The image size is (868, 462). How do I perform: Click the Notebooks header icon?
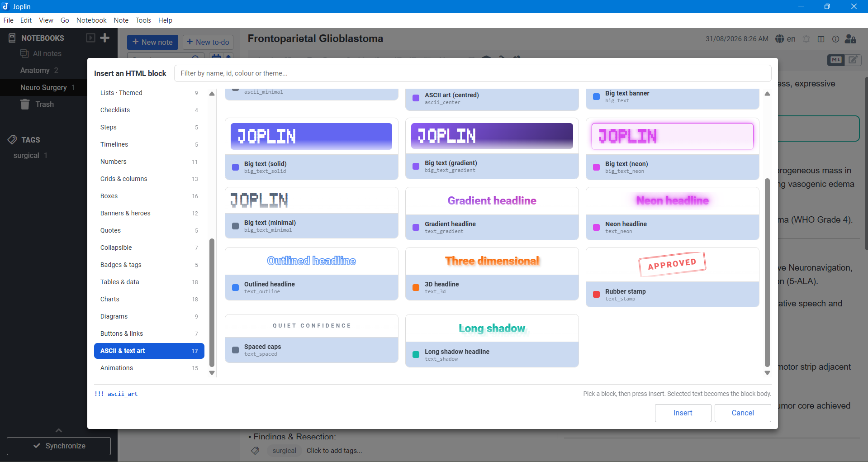coord(12,38)
